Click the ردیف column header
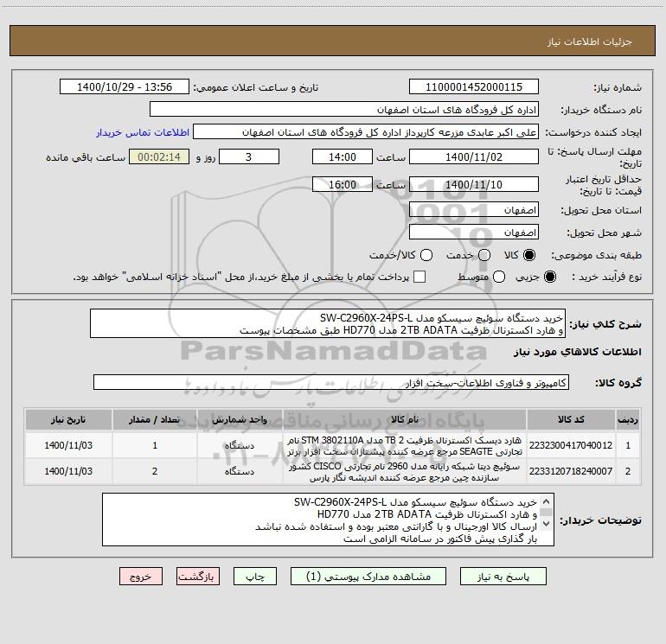Image resolution: width=666 pixels, height=644 pixels. 628,419
